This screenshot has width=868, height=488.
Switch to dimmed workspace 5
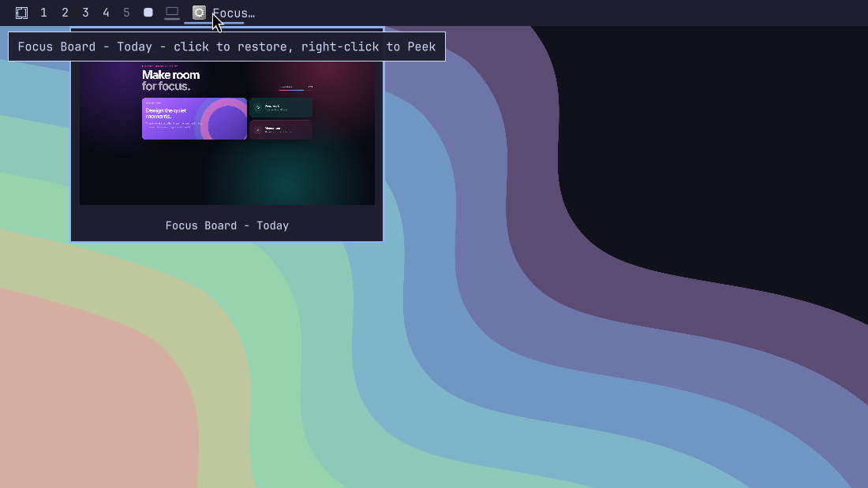[126, 13]
